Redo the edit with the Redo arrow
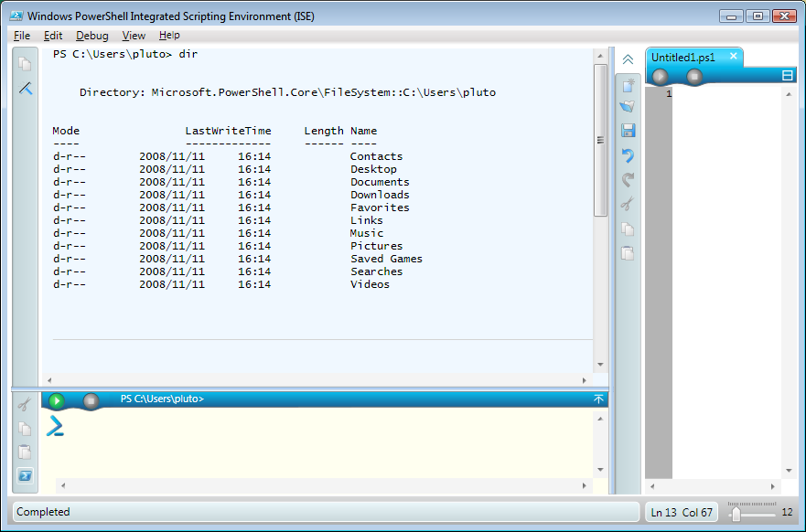Image resolution: width=806 pixels, height=532 pixels. (x=628, y=180)
